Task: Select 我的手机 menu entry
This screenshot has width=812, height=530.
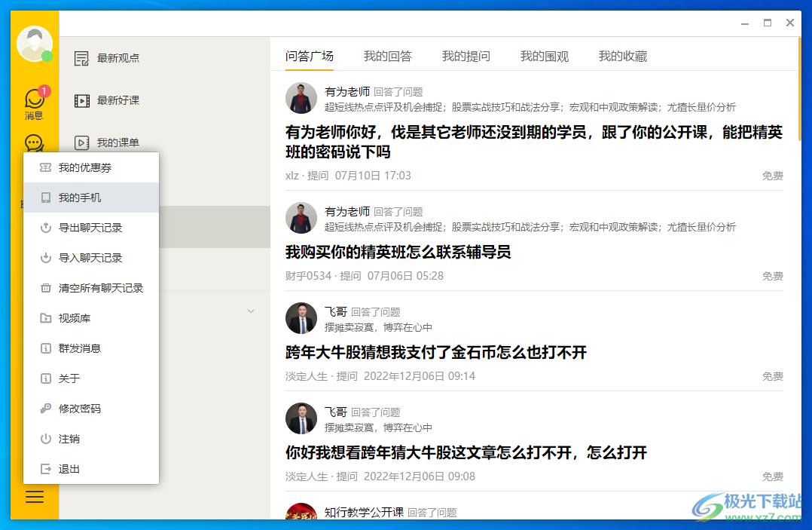Action: point(91,198)
